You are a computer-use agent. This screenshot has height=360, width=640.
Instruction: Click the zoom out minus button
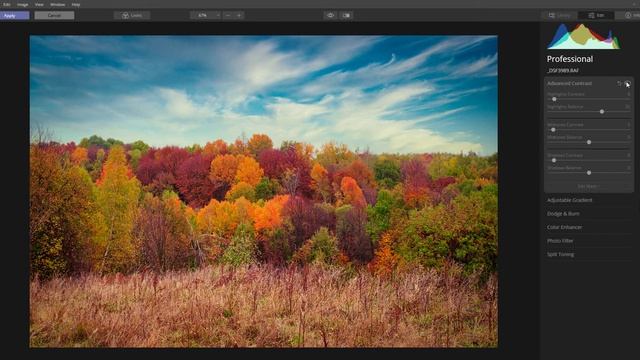(x=228, y=16)
